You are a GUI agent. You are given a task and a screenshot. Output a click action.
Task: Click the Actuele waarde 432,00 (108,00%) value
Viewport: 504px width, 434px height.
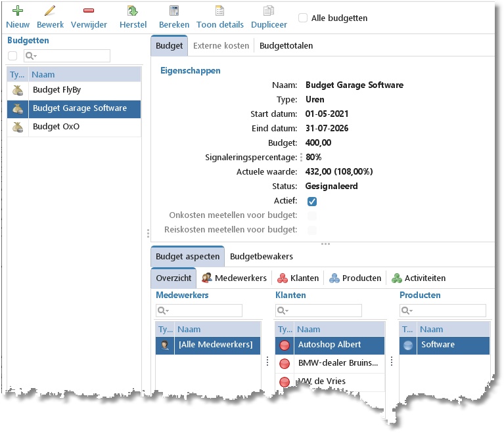pyautogui.click(x=339, y=171)
